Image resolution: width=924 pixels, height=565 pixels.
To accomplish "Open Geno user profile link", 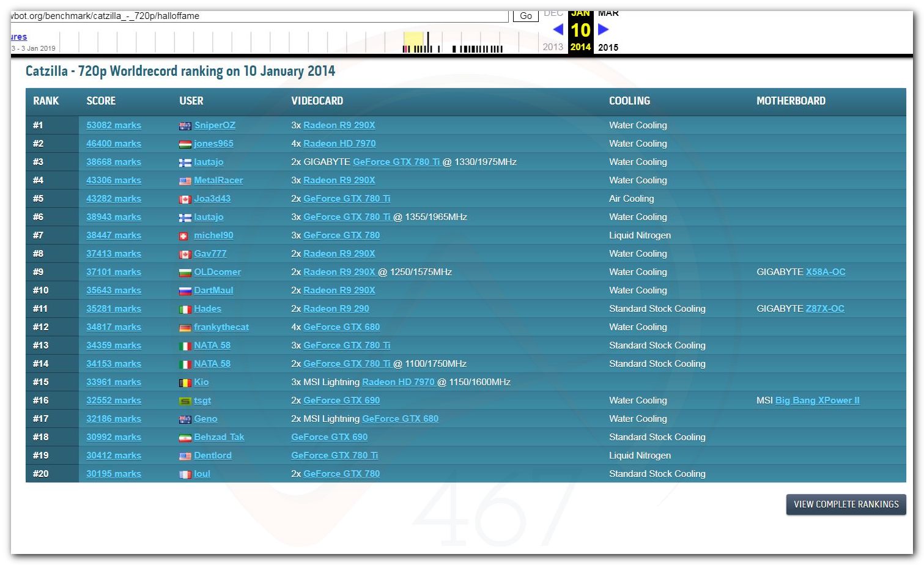I will pos(205,419).
